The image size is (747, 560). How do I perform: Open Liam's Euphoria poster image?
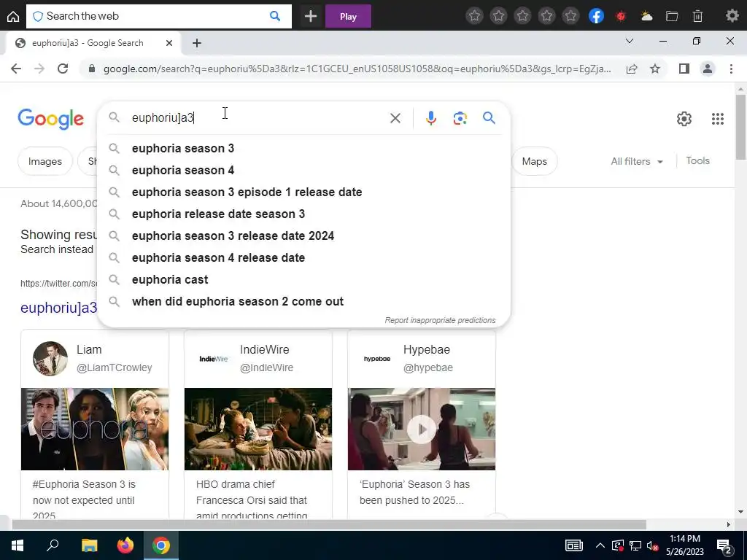pyautogui.click(x=95, y=429)
